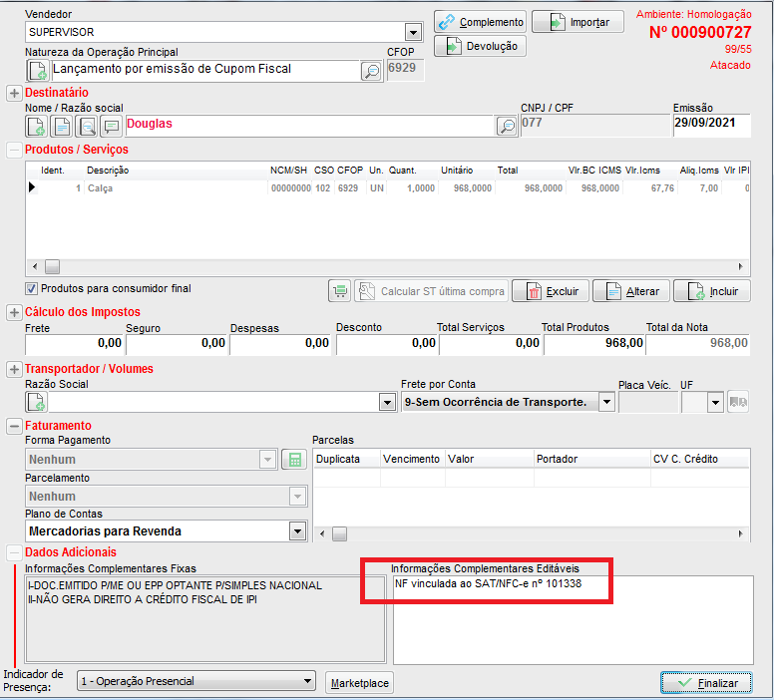Click the add icon in Transportador Razão Social
The image size is (774, 700).
click(37, 402)
